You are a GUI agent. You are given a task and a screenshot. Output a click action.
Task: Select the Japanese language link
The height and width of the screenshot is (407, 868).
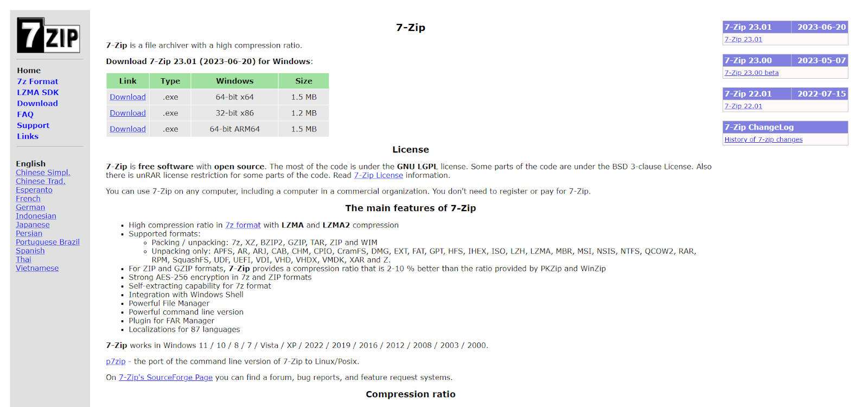pos(33,225)
